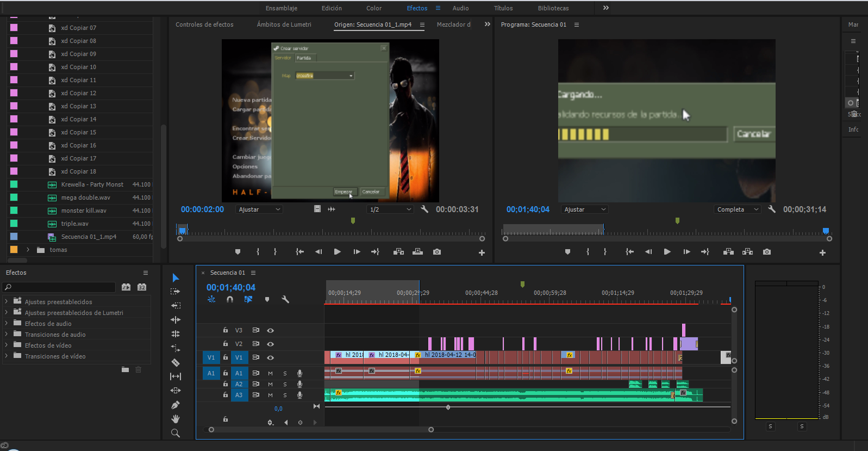Export frame from Source monitor camera icon
This screenshot has height=451, width=868.
point(437,252)
